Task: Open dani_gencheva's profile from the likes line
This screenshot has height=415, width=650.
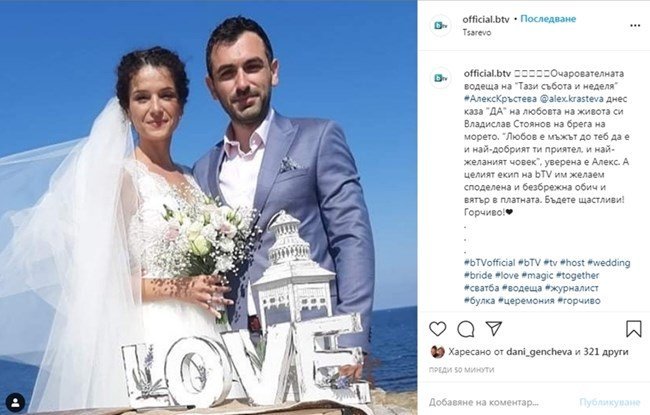Action: [x=539, y=352]
